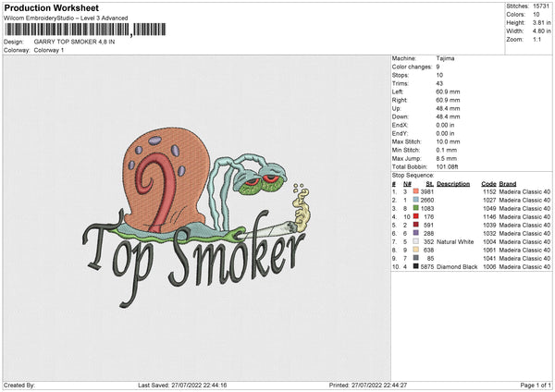Click the Diamond Black thread swatch
The image size is (555, 392).
click(416, 266)
